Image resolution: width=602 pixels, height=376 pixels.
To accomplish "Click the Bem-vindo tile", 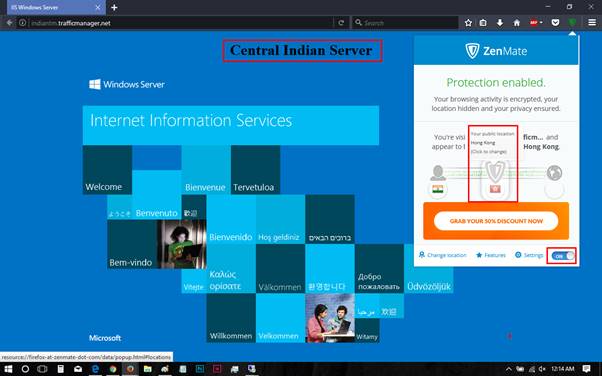I will [x=132, y=244].
